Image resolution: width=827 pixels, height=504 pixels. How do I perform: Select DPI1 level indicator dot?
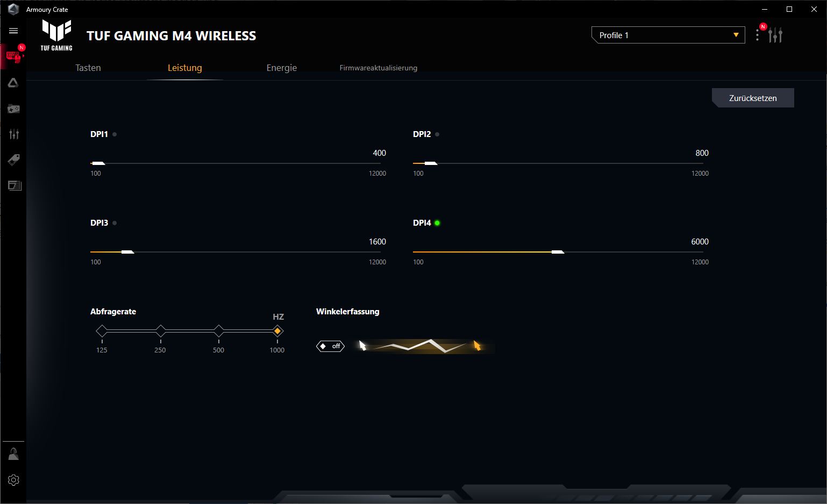115,134
